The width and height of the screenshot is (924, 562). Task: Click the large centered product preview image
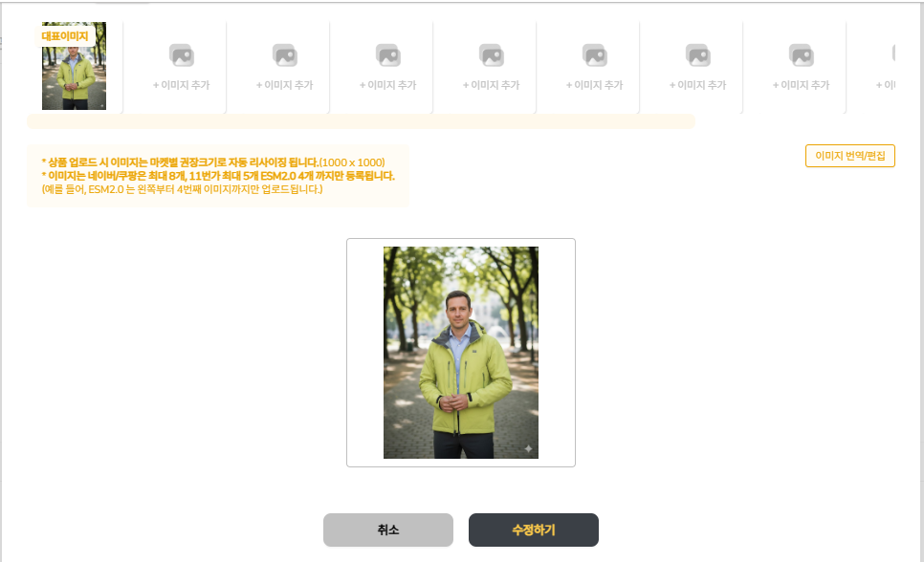click(x=460, y=352)
